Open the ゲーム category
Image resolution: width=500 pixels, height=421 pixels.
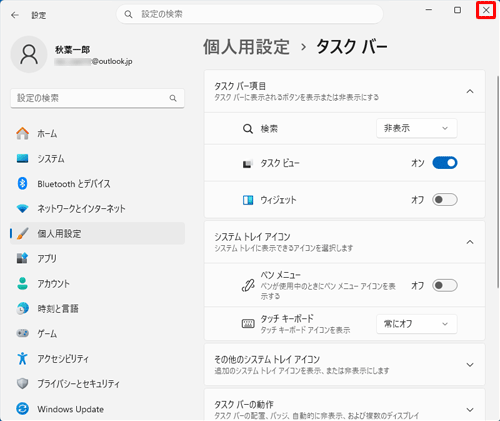[97, 333]
